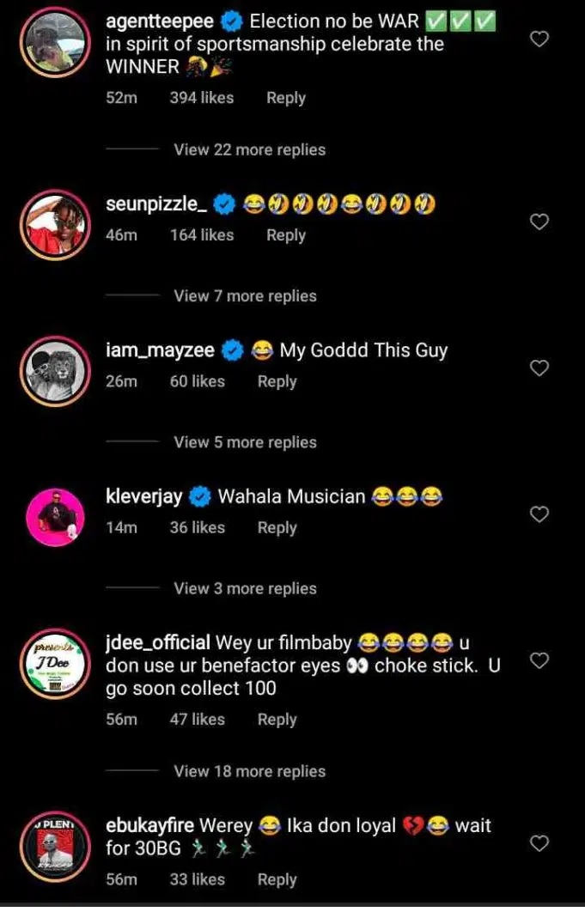Show 5 more replies under iam_mayzee

[x=245, y=442]
